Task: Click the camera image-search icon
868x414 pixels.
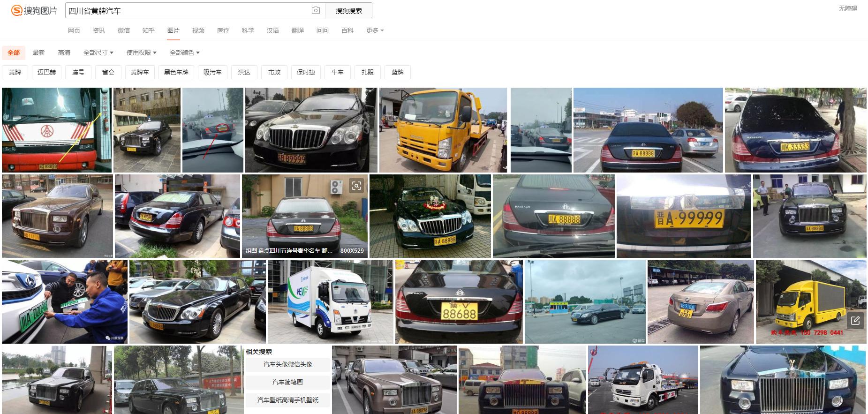Action: [x=316, y=10]
